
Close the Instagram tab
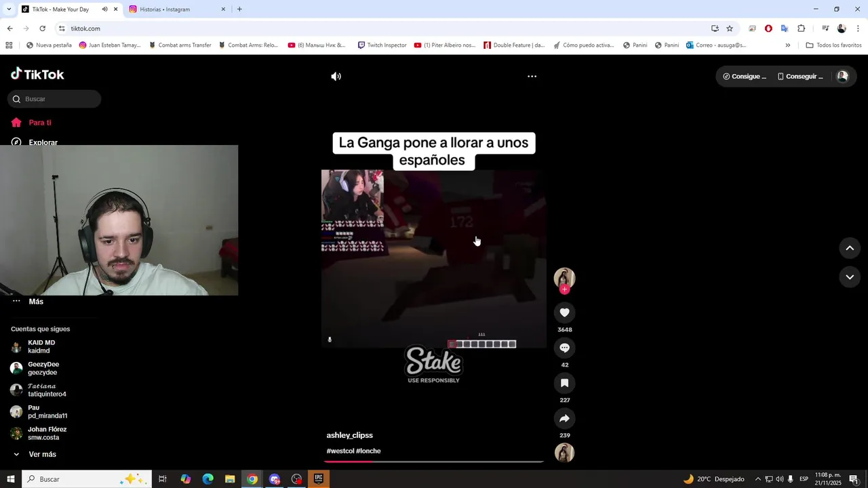pyautogui.click(x=223, y=9)
